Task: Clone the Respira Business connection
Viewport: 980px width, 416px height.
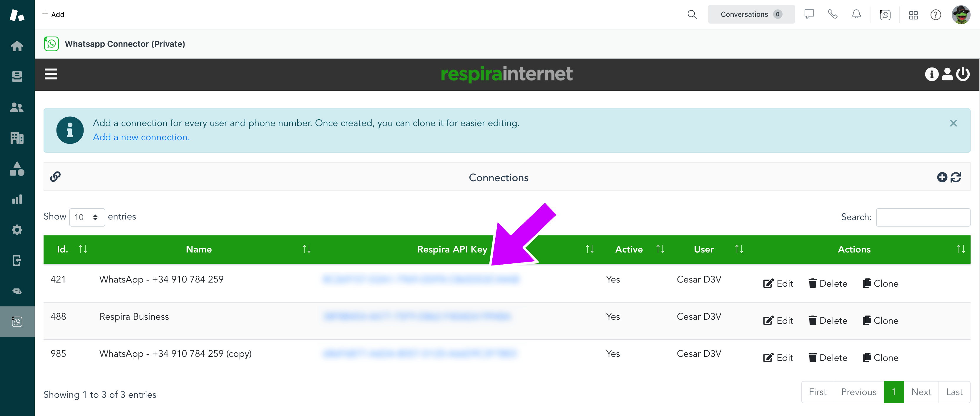Action: [880, 320]
